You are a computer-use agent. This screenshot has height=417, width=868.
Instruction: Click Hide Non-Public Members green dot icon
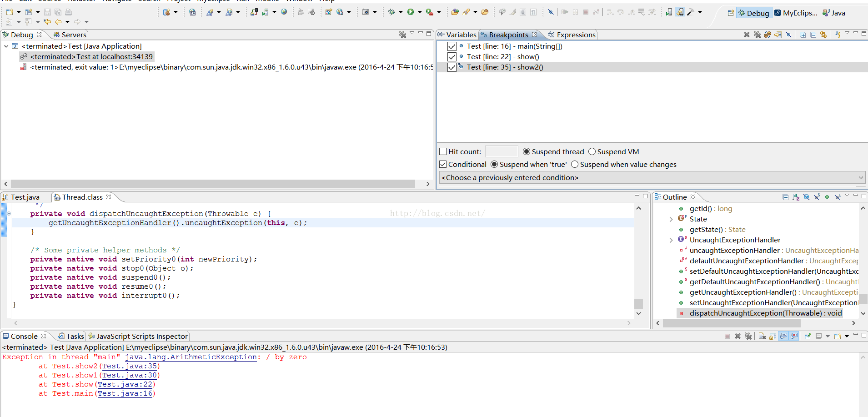click(x=827, y=197)
